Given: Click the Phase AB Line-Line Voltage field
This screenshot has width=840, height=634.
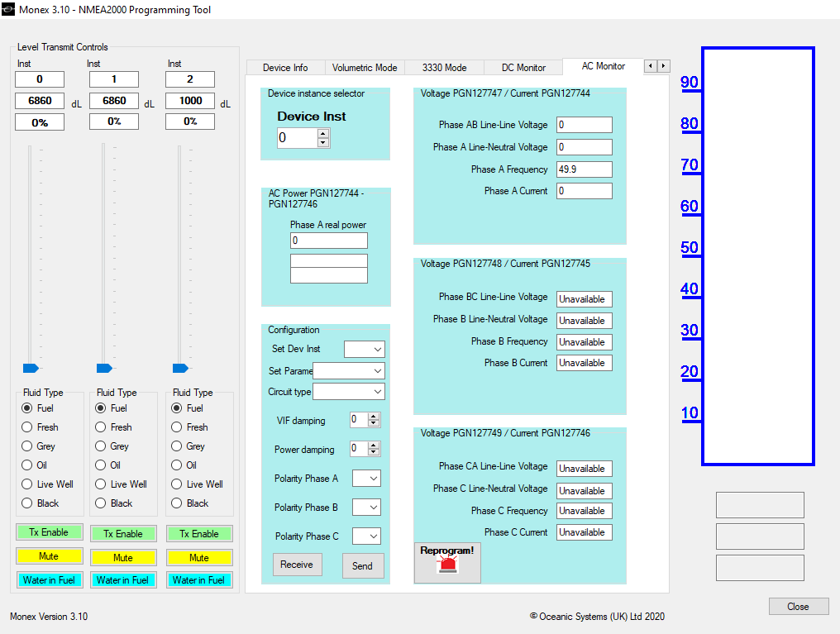Looking at the screenshot, I should pyautogui.click(x=585, y=125).
